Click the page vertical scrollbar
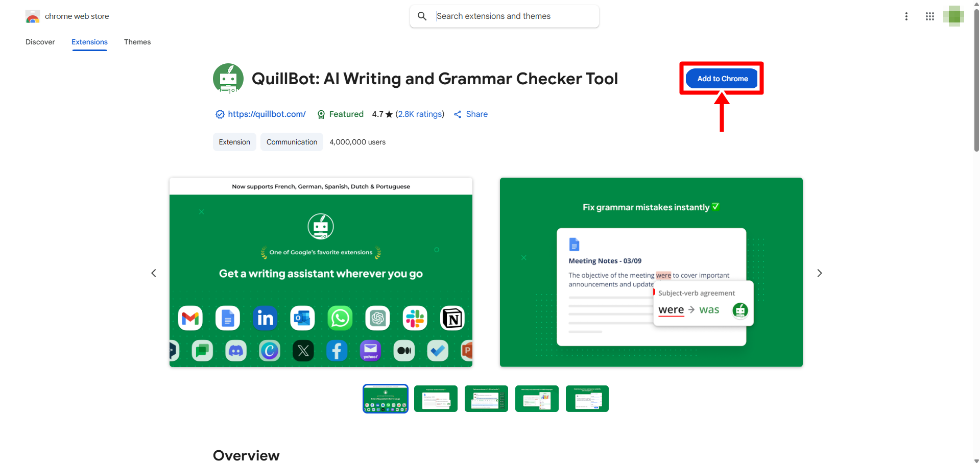 (x=976, y=82)
